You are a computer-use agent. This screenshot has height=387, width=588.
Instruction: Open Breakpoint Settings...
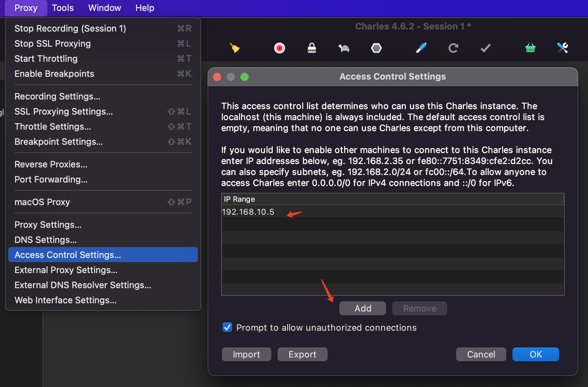[103, 142]
